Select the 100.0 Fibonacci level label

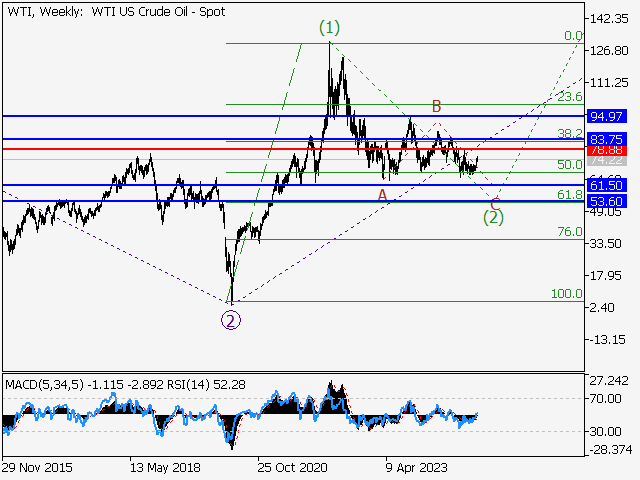click(566, 294)
